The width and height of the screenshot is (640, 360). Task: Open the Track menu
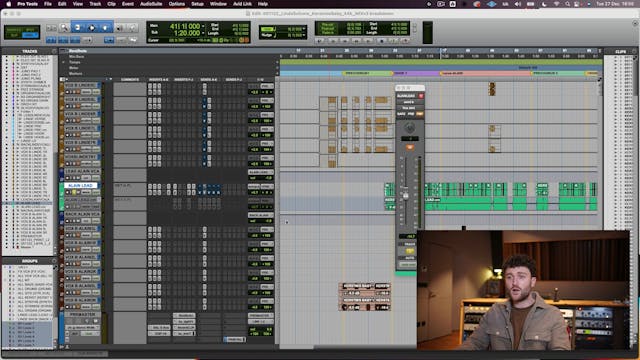click(95, 4)
